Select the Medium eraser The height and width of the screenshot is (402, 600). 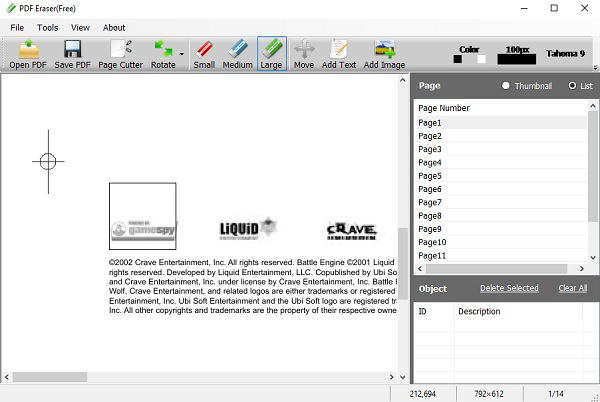[238, 54]
